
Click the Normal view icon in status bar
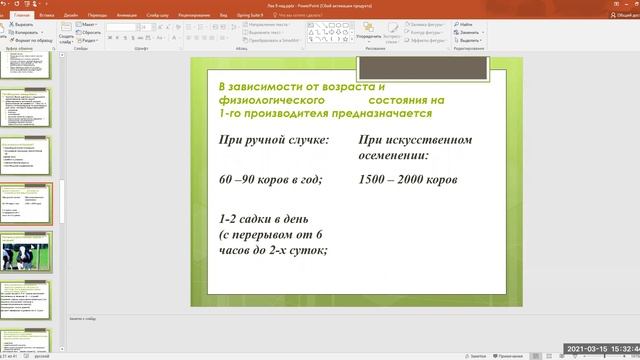[536, 356]
